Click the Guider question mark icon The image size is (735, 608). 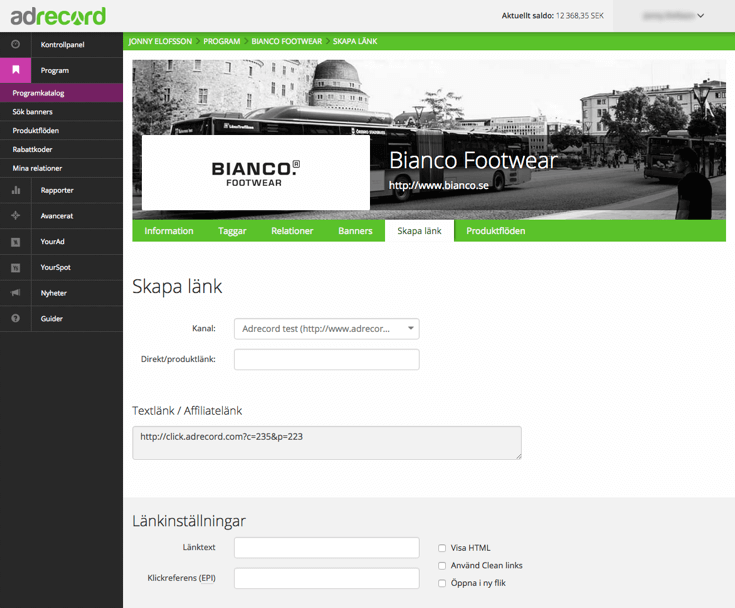tap(15, 318)
